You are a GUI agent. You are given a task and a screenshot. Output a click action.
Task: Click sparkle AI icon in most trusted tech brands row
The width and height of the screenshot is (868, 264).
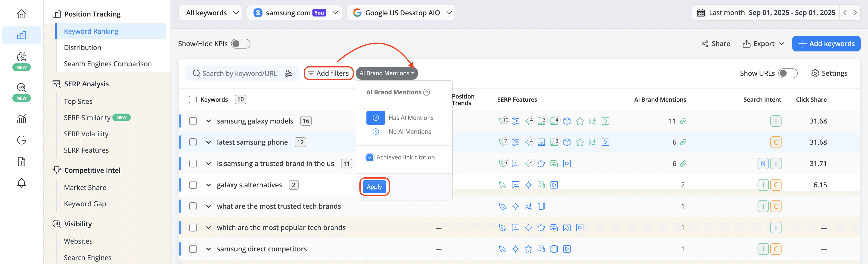pyautogui.click(x=516, y=206)
